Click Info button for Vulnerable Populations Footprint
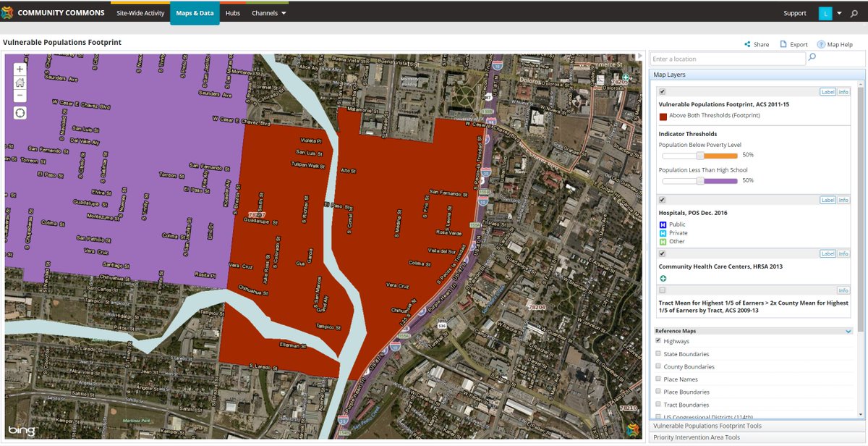The height and width of the screenshot is (446, 868). 843,92
